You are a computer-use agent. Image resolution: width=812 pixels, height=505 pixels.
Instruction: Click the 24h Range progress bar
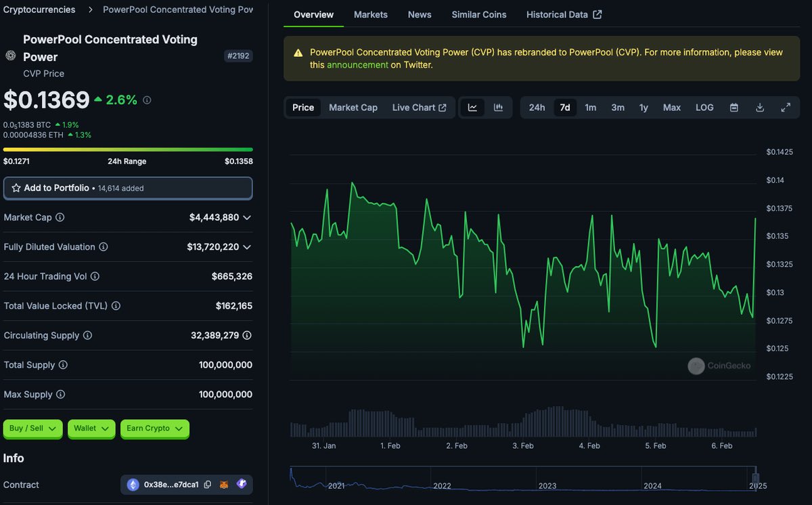(x=128, y=150)
